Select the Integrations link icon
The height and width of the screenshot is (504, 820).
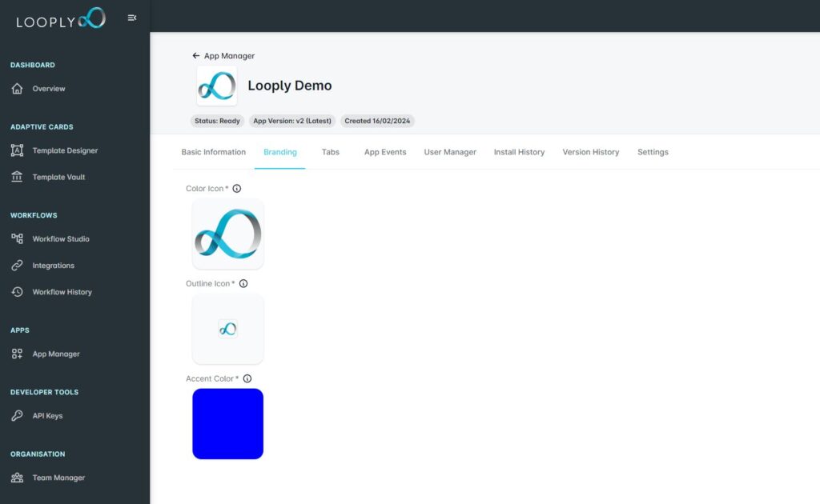[18, 265]
